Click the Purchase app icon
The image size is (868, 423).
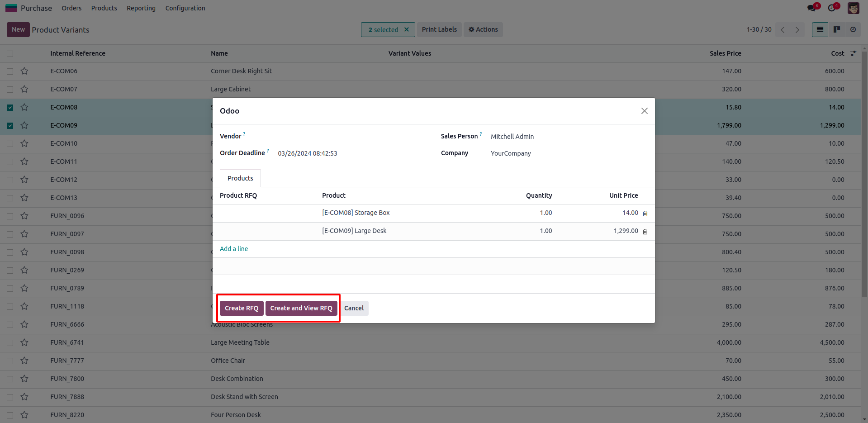(11, 8)
